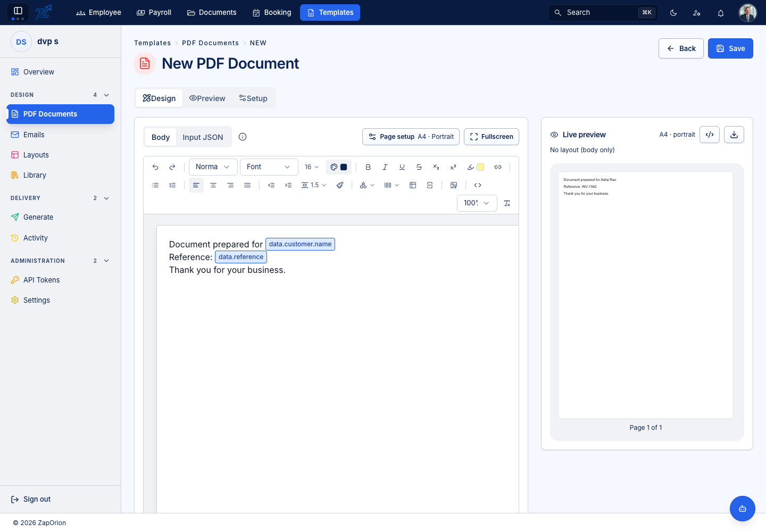
Task: Redo the last edit
Action: pos(172,167)
